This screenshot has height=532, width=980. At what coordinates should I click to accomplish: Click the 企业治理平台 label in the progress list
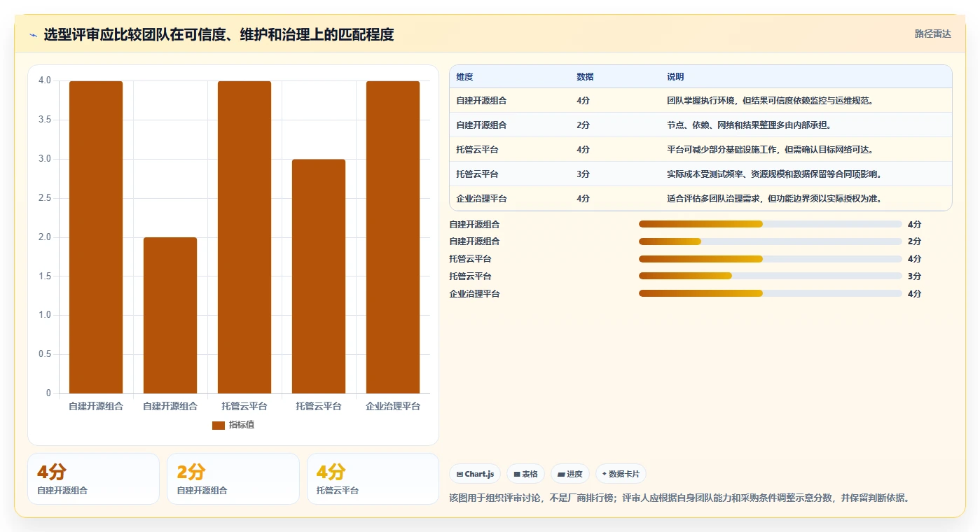[x=474, y=294]
